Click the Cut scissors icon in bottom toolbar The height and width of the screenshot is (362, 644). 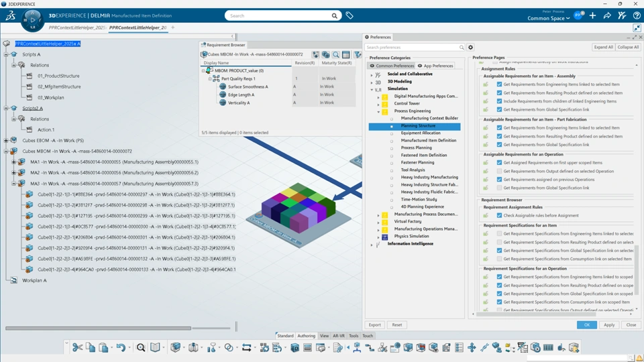pyautogui.click(x=77, y=348)
